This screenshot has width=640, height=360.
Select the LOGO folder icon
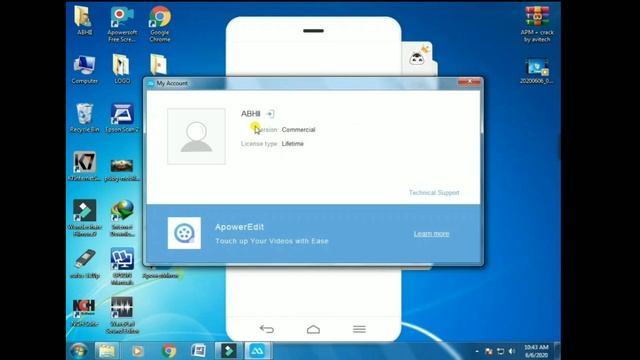[122, 69]
